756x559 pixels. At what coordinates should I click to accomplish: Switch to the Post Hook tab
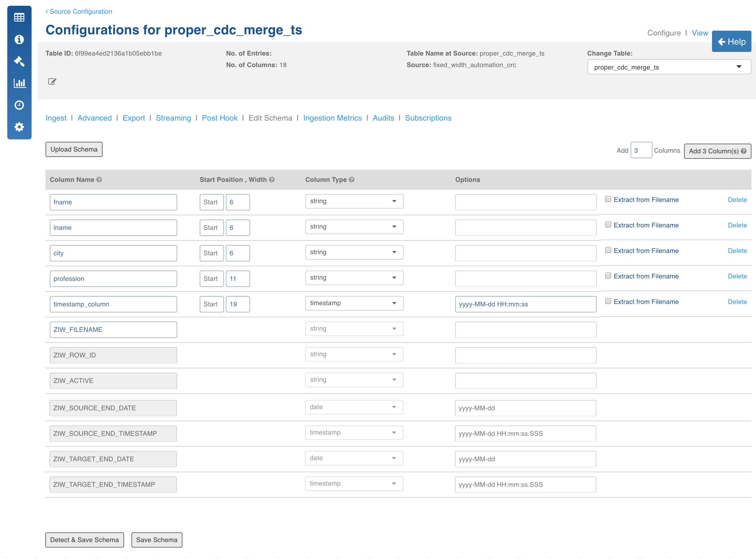(x=219, y=118)
